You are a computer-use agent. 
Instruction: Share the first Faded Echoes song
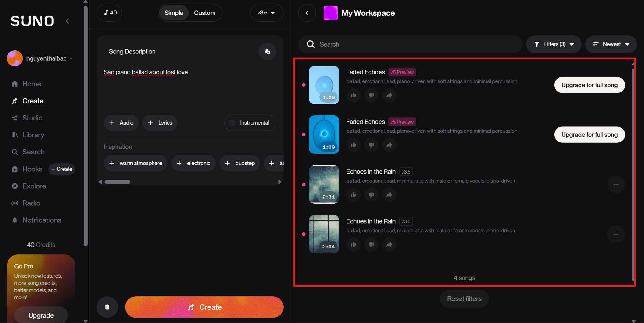(389, 95)
